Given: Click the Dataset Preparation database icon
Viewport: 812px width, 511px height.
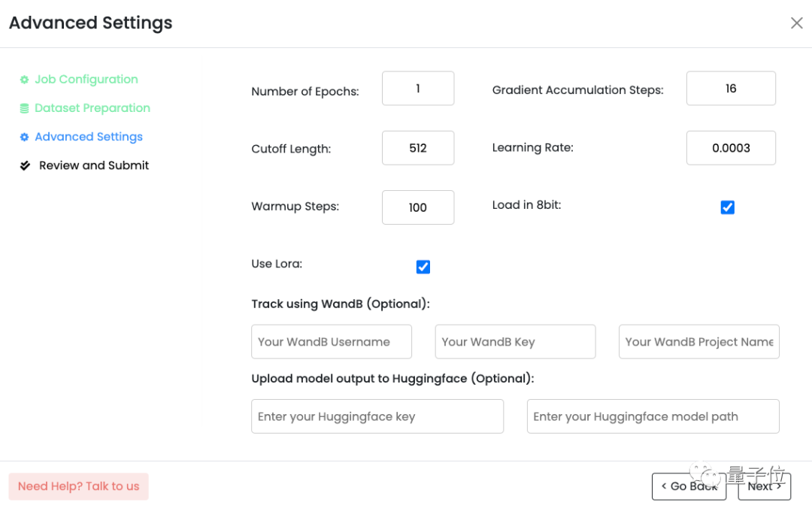Looking at the screenshot, I should pos(24,108).
